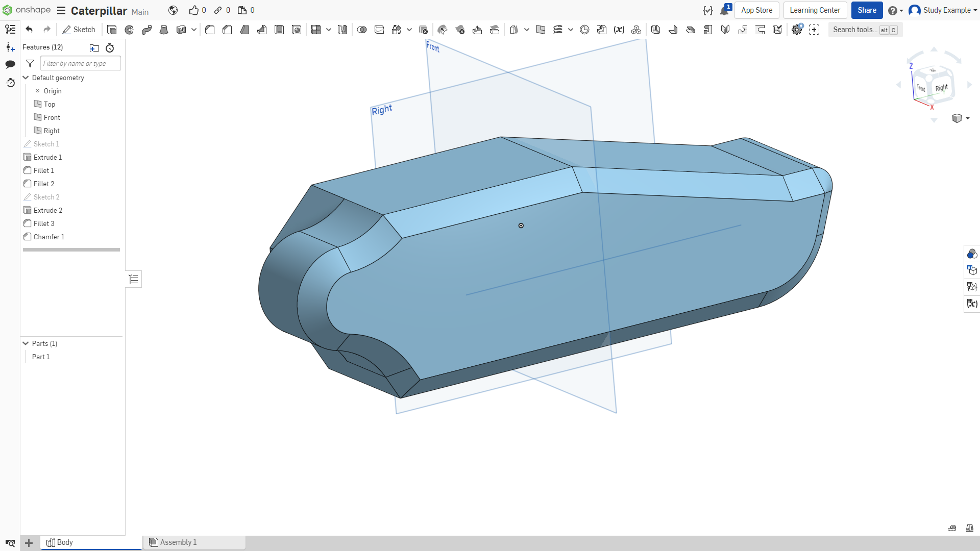Select the Shell tool
This screenshot has height=551, width=980.
pos(279,30)
